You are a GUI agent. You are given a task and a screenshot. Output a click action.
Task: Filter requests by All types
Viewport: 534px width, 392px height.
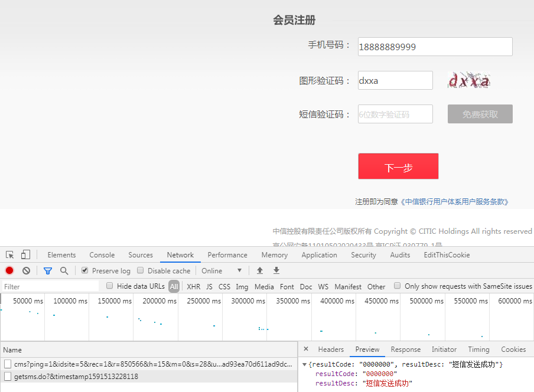click(174, 286)
